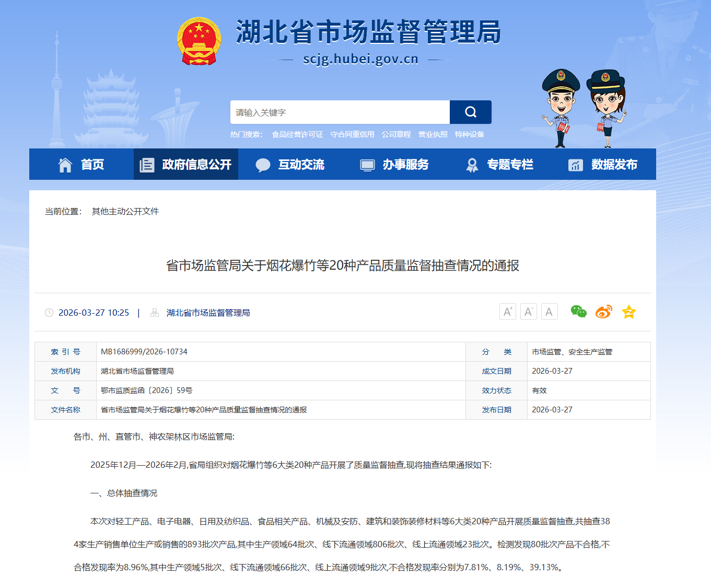711x588 pixels.
Task: Click the person badge icon beside 专题专栏
Action: point(472,164)
